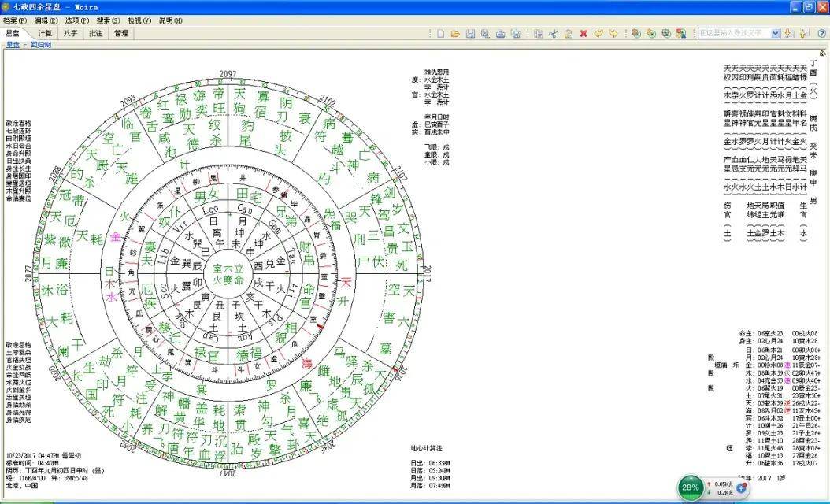Click the Save floppy disk icon
The image size is (830, 504).
click(x=470, y=33)
